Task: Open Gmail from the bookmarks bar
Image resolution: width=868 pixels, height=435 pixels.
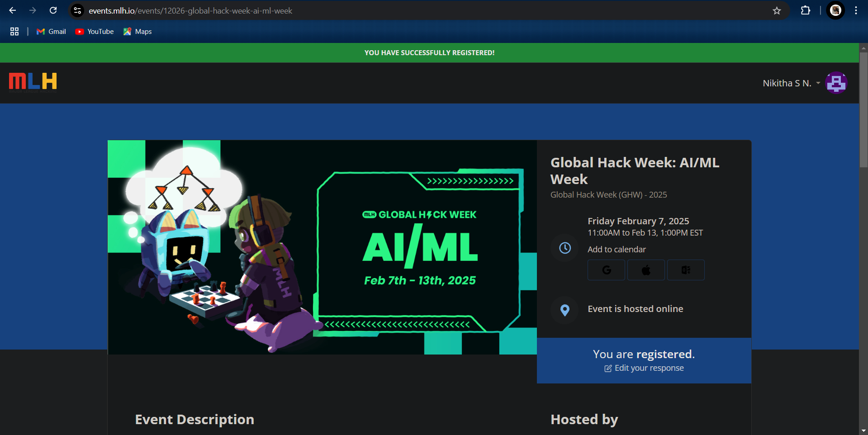Action: (51, 31)
